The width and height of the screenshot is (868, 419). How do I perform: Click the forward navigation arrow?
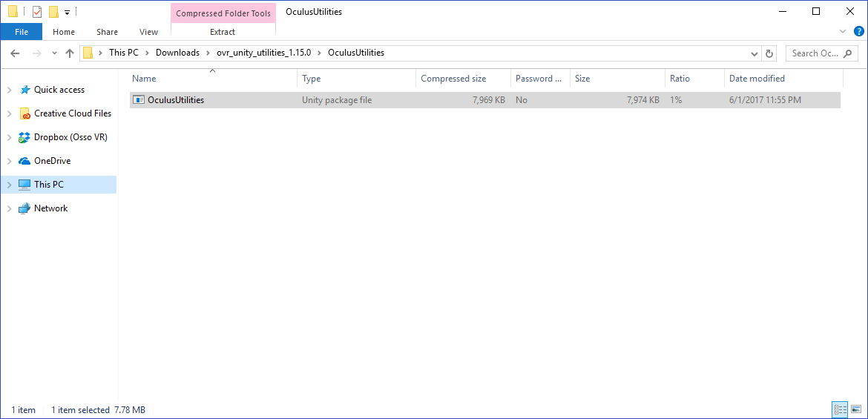pyautogui.click(x=36, y=53)
